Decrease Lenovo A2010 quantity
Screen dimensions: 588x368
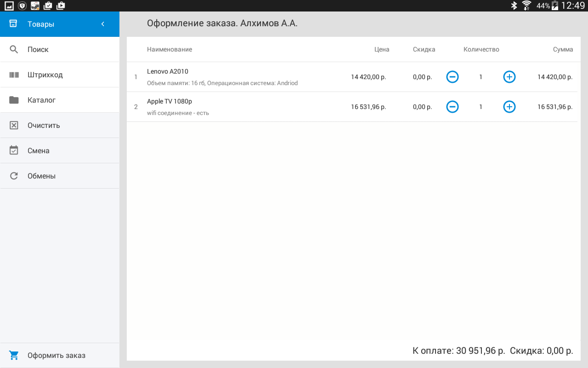452,77
